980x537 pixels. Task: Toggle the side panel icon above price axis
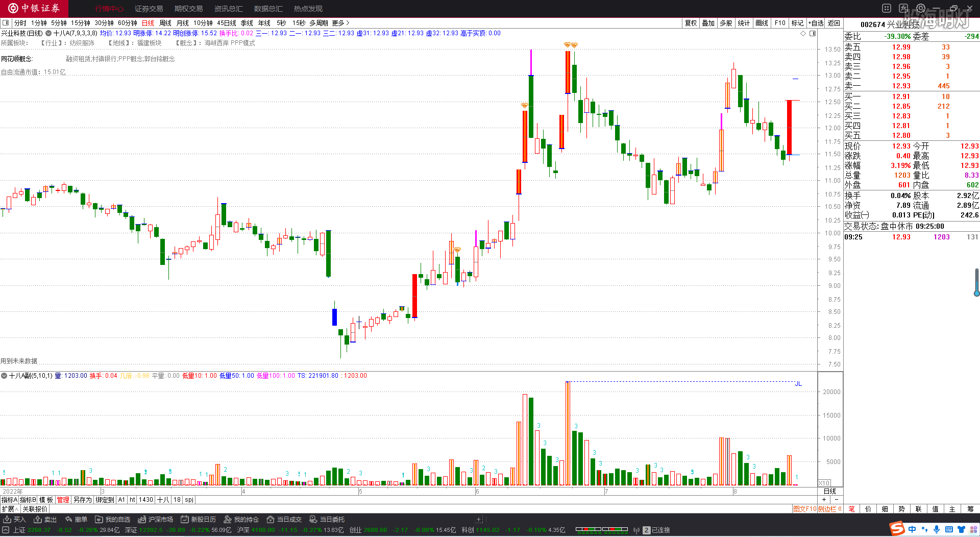(813, 33)
